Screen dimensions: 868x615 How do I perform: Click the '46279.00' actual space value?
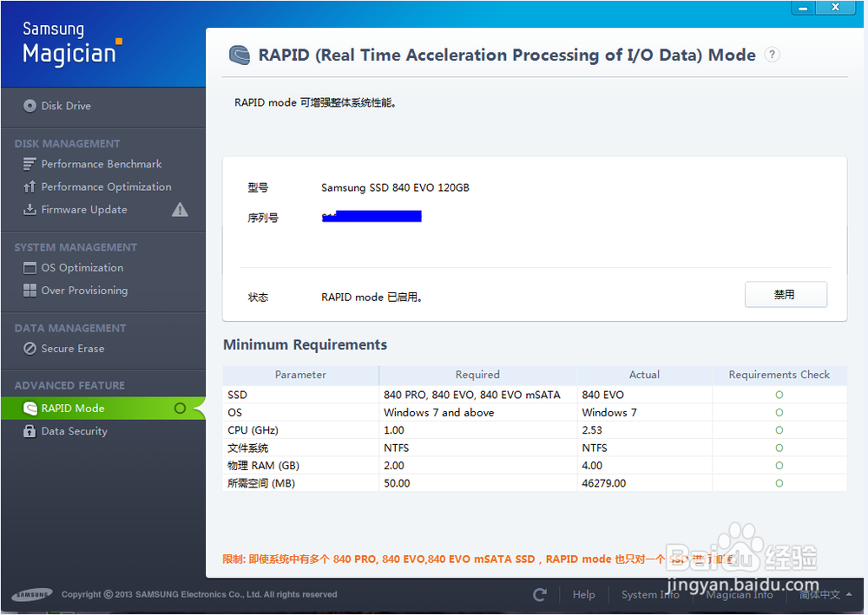pos(603,483)
